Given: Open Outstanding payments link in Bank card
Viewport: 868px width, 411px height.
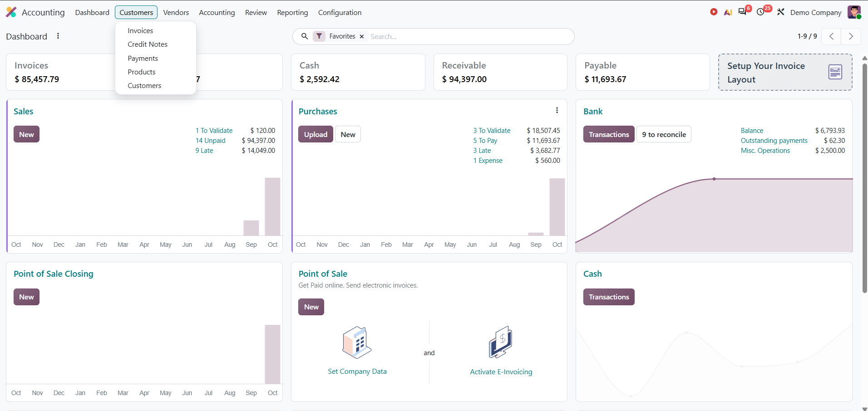Looking at the screenshot, I should tap(774, 141).
